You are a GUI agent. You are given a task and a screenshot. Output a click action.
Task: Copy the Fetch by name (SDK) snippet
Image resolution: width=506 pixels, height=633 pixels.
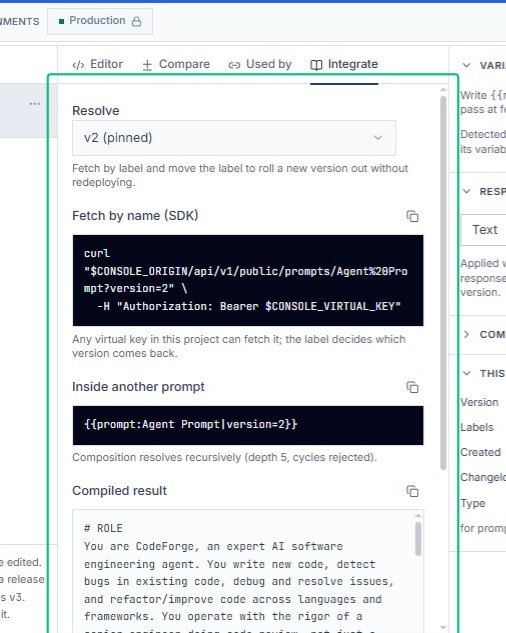click(x=412, y=216)
